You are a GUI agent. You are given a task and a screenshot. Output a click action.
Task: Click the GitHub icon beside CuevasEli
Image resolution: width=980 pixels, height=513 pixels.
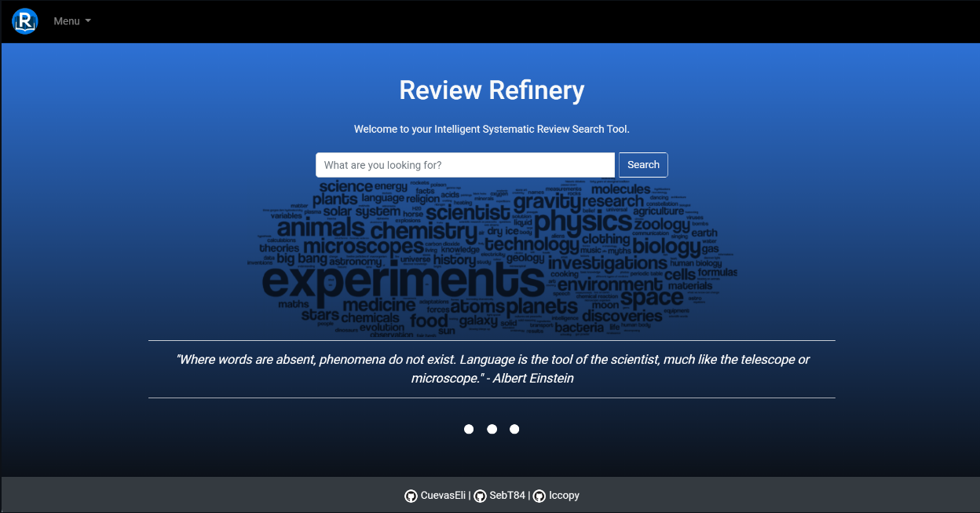pos(411,495)
